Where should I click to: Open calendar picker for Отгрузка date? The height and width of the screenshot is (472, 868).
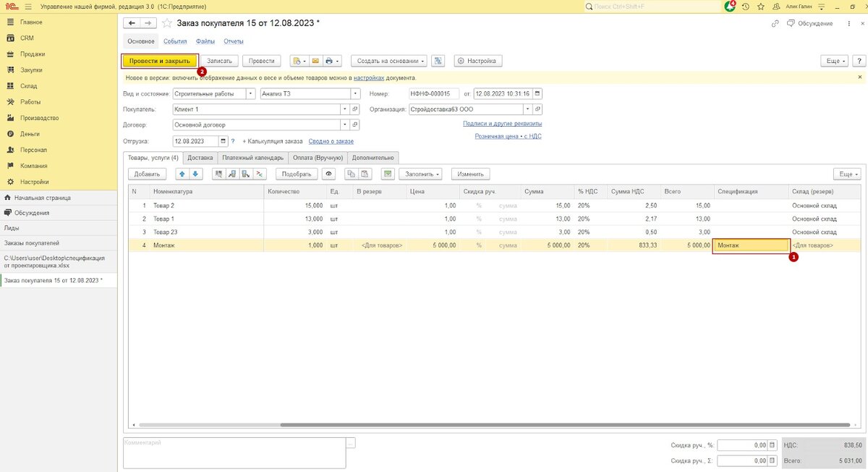pos(224,141)
